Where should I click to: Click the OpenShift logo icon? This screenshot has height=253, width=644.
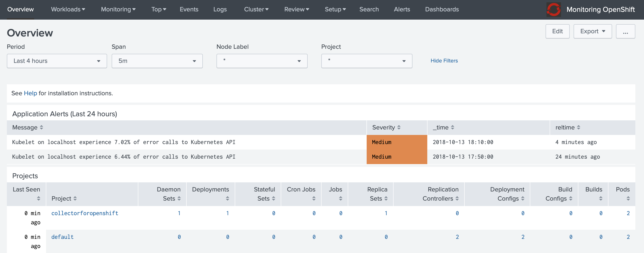click(553, 9)
